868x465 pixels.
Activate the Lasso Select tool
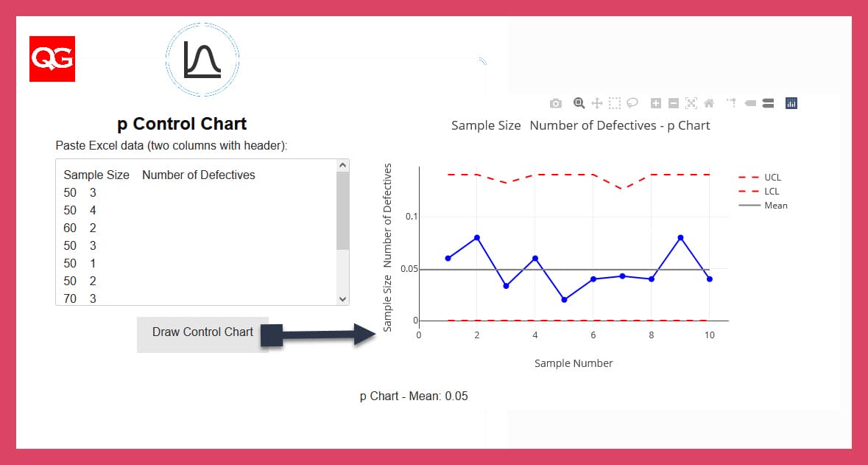pyautogui.click(x=632, y=103)
